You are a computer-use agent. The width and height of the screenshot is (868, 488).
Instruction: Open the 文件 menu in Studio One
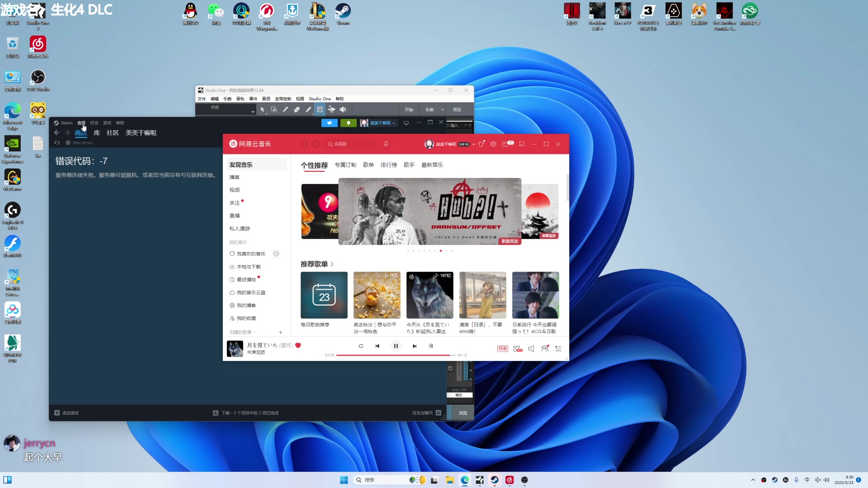click(x=202, y=99)
